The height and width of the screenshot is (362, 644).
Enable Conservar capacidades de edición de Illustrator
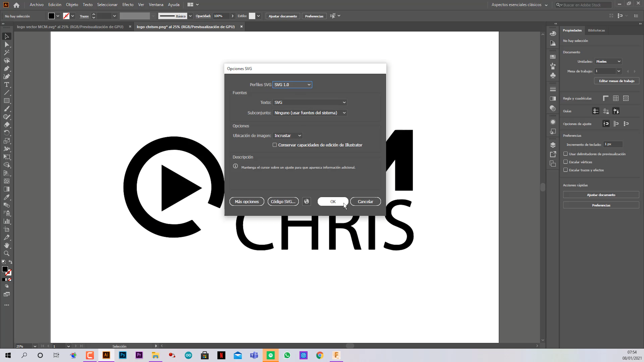(x=275, y=145)
